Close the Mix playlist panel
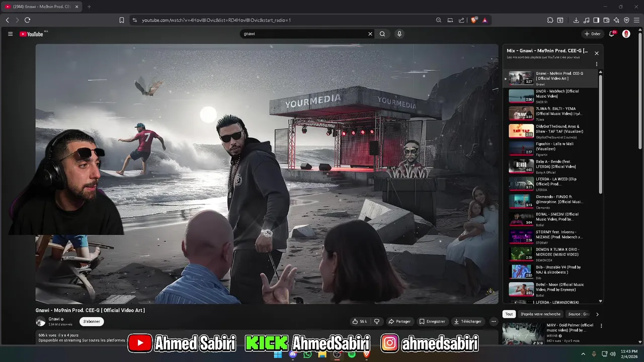Screen dimensions: 644x362 click(x=597, y=53)
